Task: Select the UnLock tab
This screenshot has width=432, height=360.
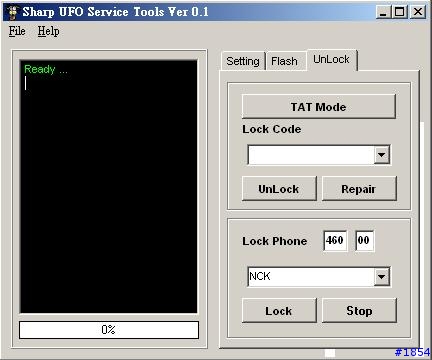Action: click(x=331, y=60)
